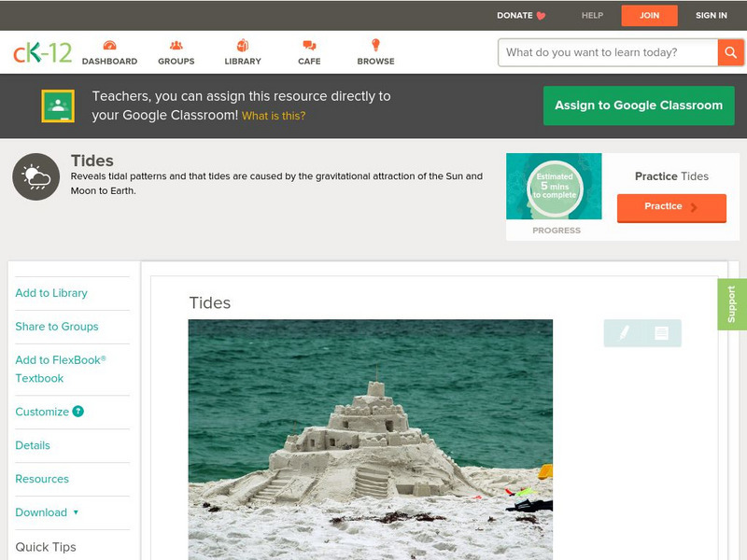Screen dimensions: 747x560
Task: Click the GROUPS menu label
Action: [176, 62]
